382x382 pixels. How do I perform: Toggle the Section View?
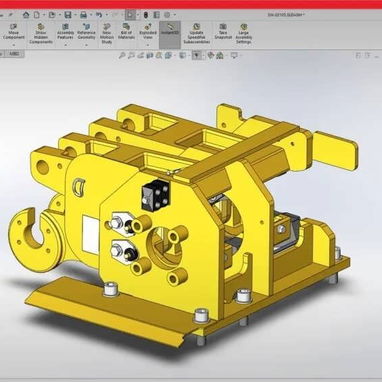(x=150, y=56)
